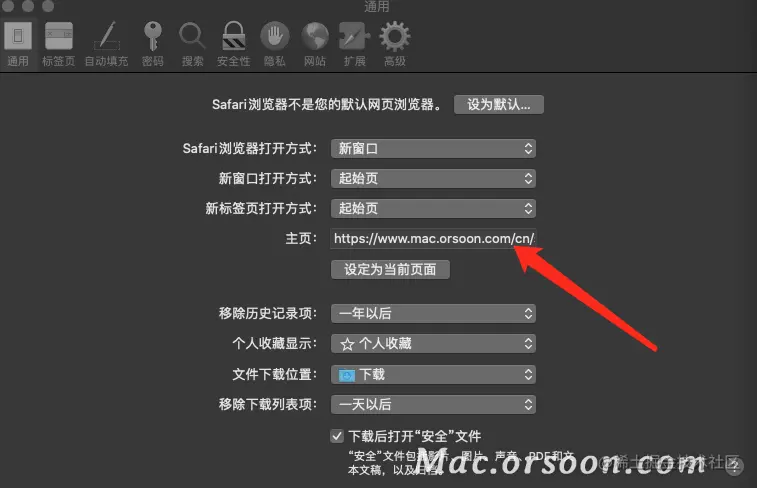Click 设定为当前页面 button

pyautogui.click(x=390, y=269)
